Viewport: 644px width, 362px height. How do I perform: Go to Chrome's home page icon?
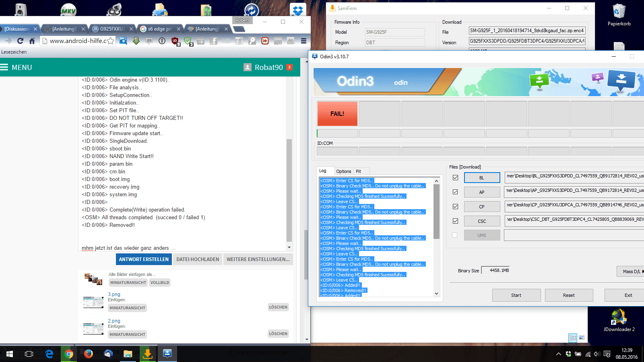[x=32, y=41]
